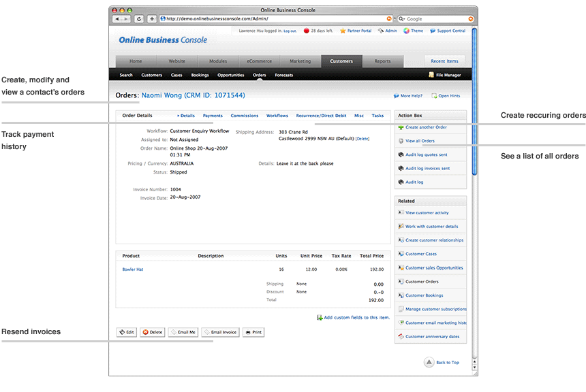This screenshot has width=586, height=392.
Task: Click the browser reload button
Action: click(139, 19)
